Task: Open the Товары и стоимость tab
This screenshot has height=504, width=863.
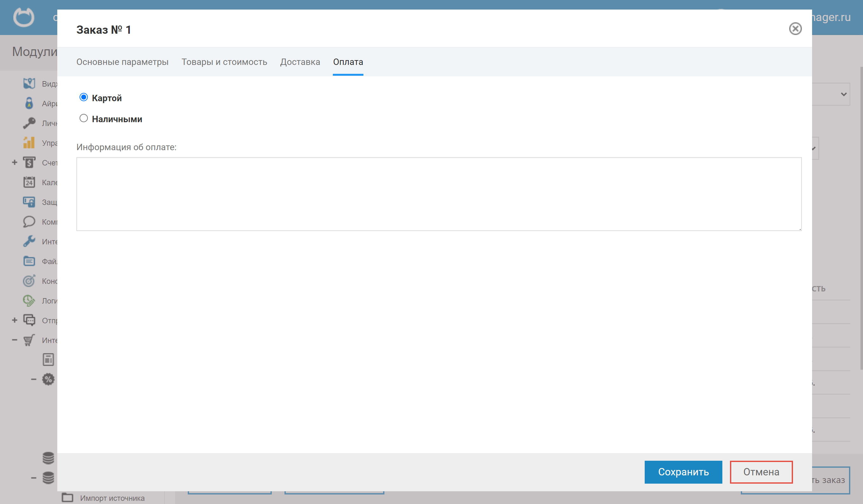Action: [224, 62]
